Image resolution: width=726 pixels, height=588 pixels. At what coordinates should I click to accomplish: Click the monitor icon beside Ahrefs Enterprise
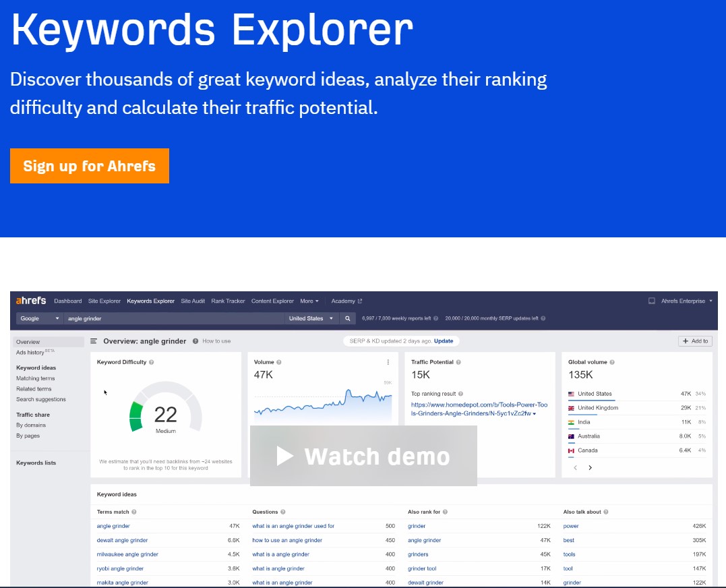coord(651,301)
